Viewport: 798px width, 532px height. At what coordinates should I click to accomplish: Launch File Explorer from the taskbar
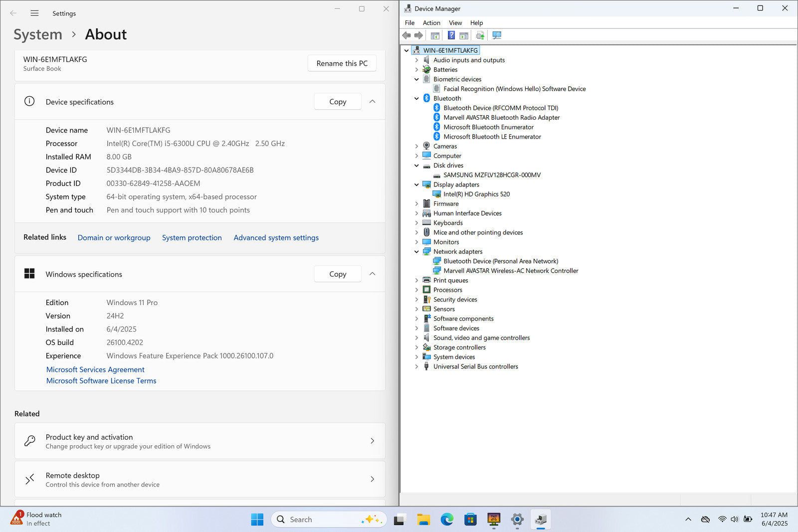coord(423,520)
